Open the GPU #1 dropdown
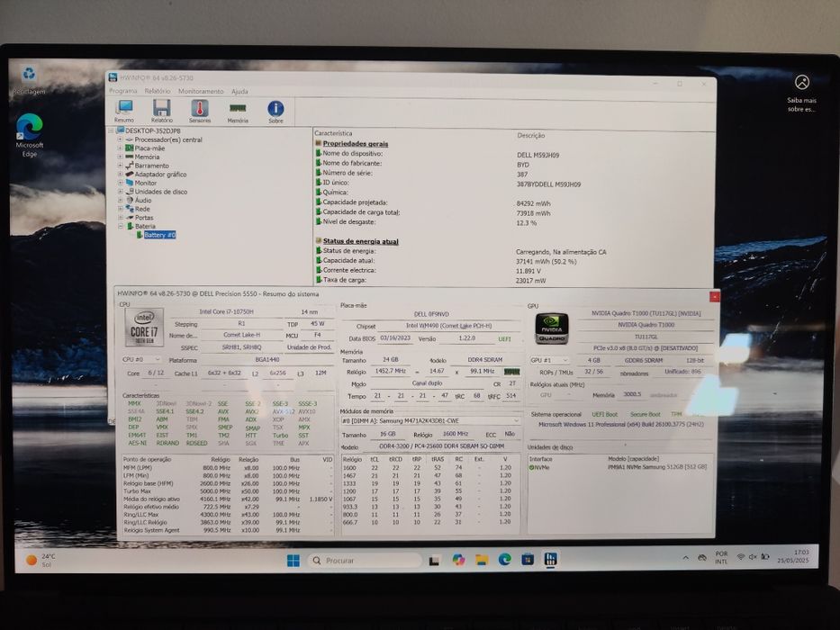Screen dimensions: 840x630 point(548,360)
